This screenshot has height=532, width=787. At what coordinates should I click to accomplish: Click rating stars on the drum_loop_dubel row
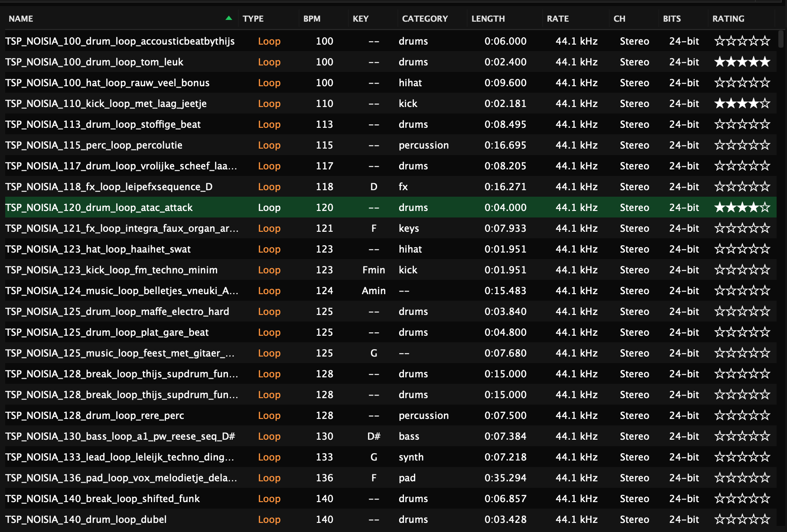(742, 519)
